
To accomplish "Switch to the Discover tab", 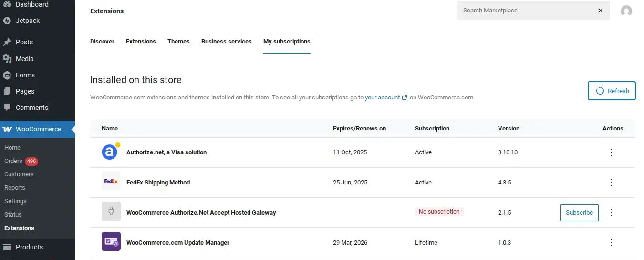I will [102, 42].
